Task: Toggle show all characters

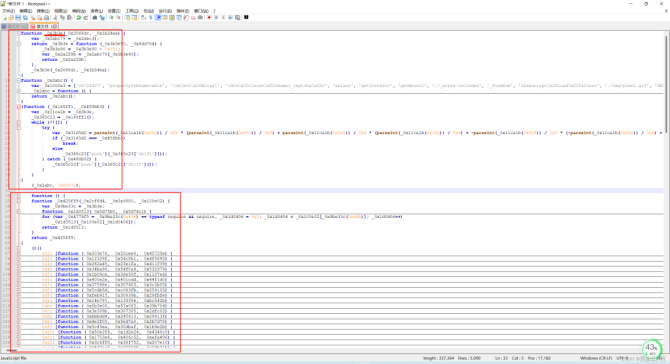Action: tap(151, 18)
